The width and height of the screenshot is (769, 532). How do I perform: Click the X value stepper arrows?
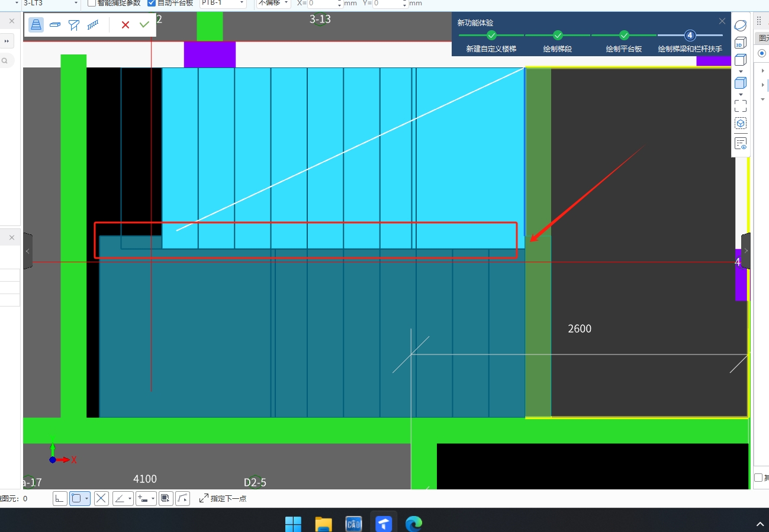coord(340,3)
